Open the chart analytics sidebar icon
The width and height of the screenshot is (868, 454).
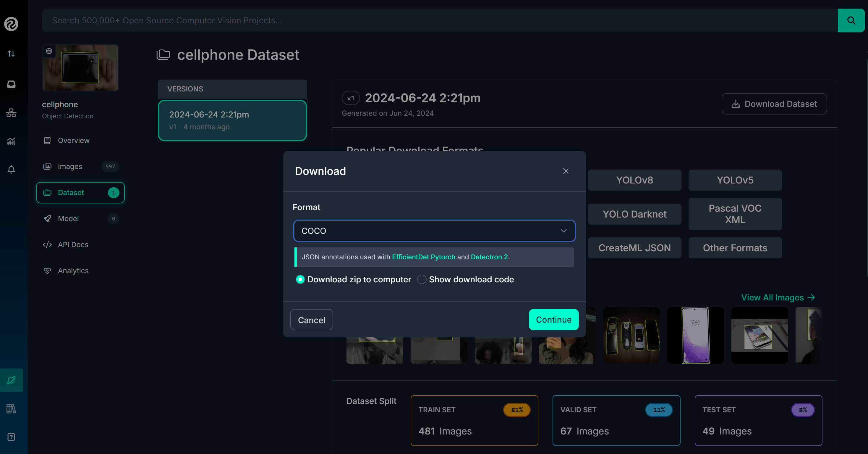tap(11, 141)
